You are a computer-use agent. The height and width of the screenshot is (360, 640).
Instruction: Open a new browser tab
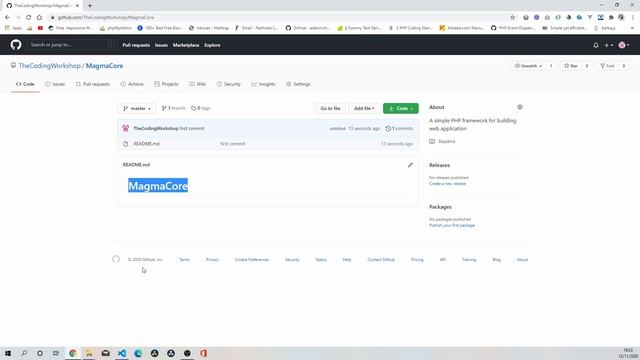click(x=90, y=6)
